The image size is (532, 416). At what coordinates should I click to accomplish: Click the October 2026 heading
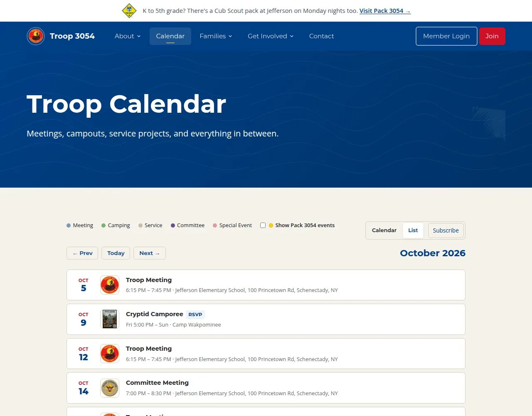pyautogui.click(x=433, y=253)
